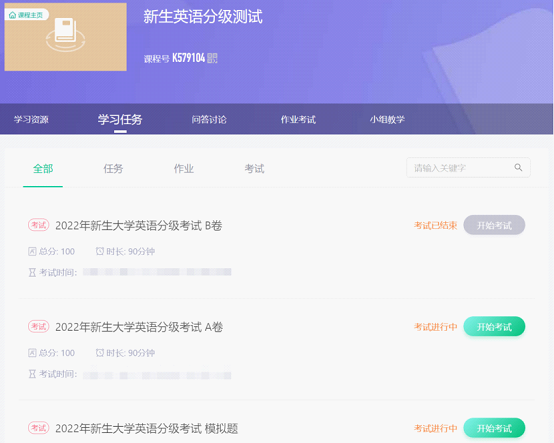Click the 课程主页 home icon badge

coord(26,15)
